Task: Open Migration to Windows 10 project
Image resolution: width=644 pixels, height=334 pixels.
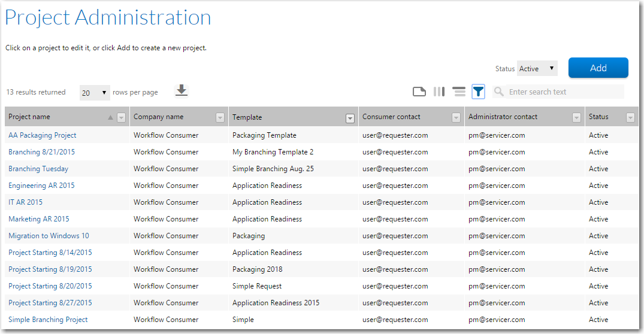Action: click(49, 236)
